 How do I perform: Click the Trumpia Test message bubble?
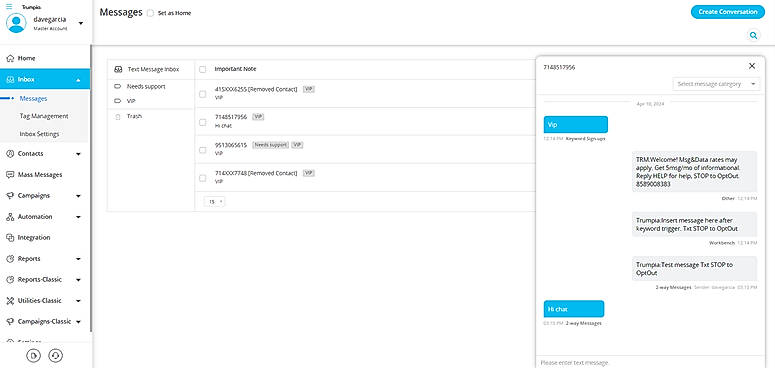[694, 269]
